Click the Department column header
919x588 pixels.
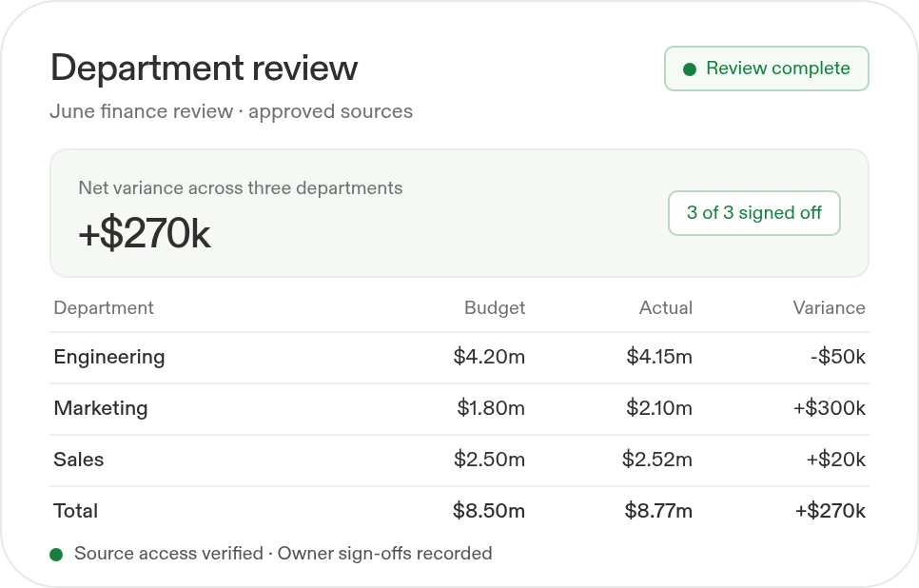pos(104,307)
